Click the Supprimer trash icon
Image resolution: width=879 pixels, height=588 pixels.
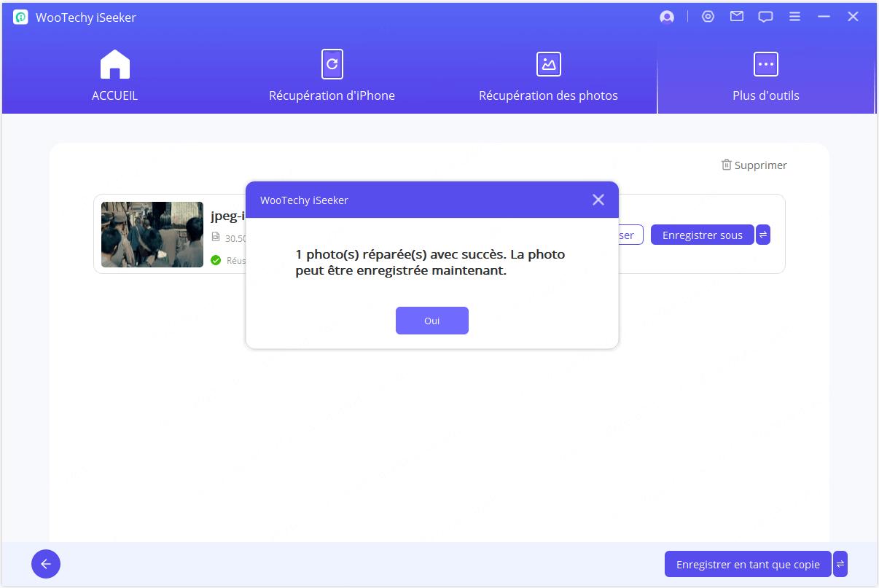(x=726, y=165)
